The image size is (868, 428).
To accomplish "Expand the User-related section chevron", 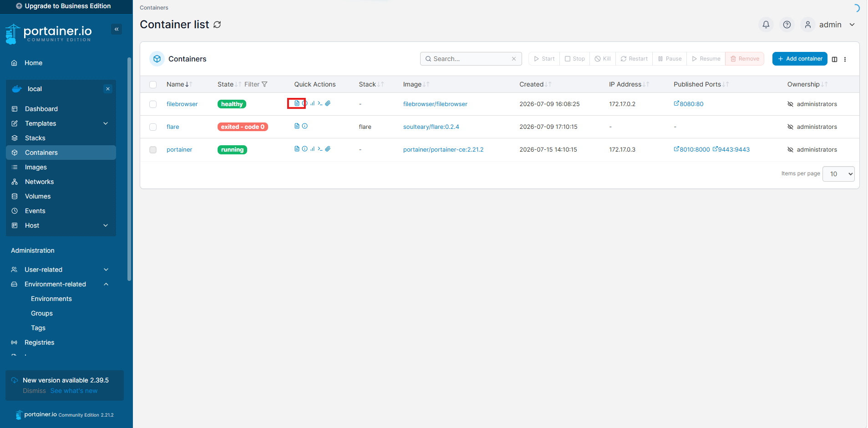I will point(106,270).
